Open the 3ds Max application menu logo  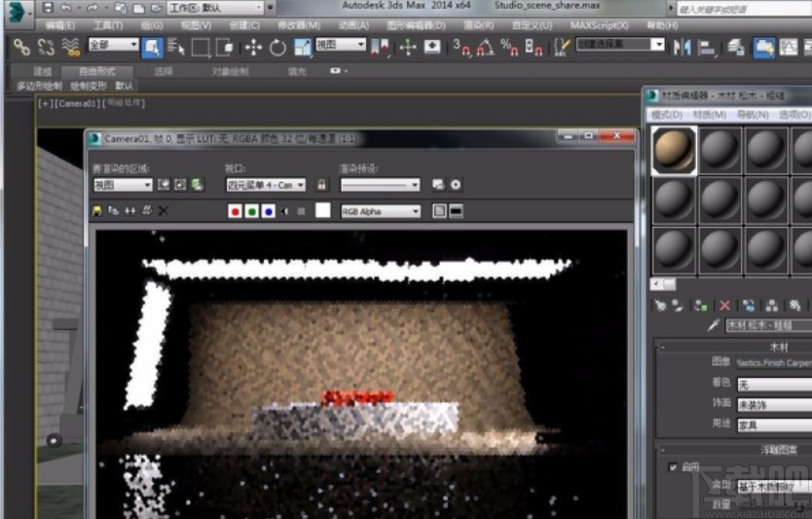pos(18,13)
